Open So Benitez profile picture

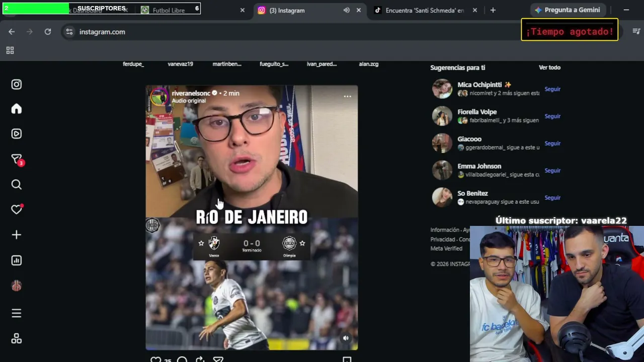point(442,198)
